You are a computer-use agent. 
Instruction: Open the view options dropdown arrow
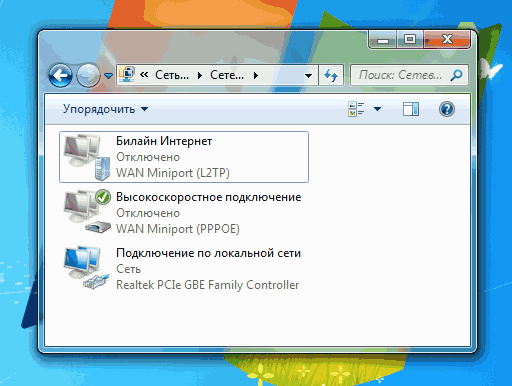(x=377, y=109)
